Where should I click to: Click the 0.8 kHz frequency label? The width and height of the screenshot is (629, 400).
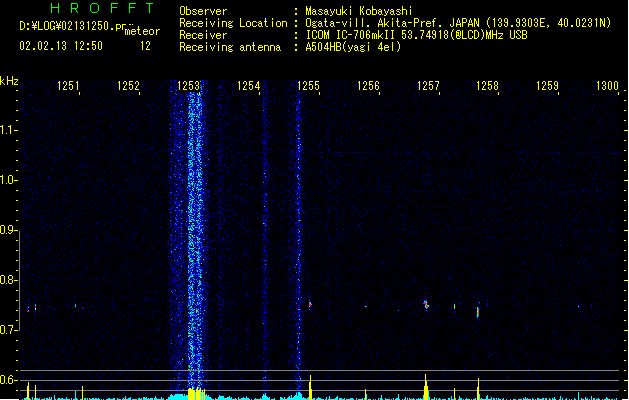8,280
